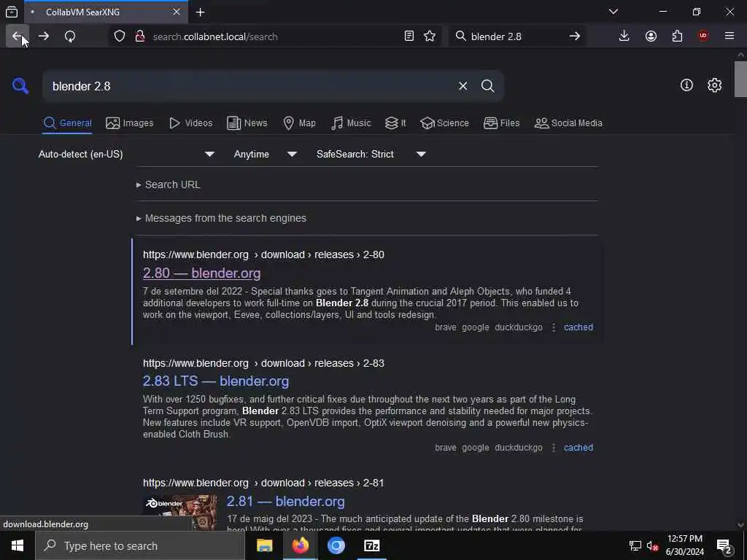Open more options for 2.83 LTS result
Image resolution: width=747 pixels, height=560 pixels.
pyautogui.click(x=553, y=448)
